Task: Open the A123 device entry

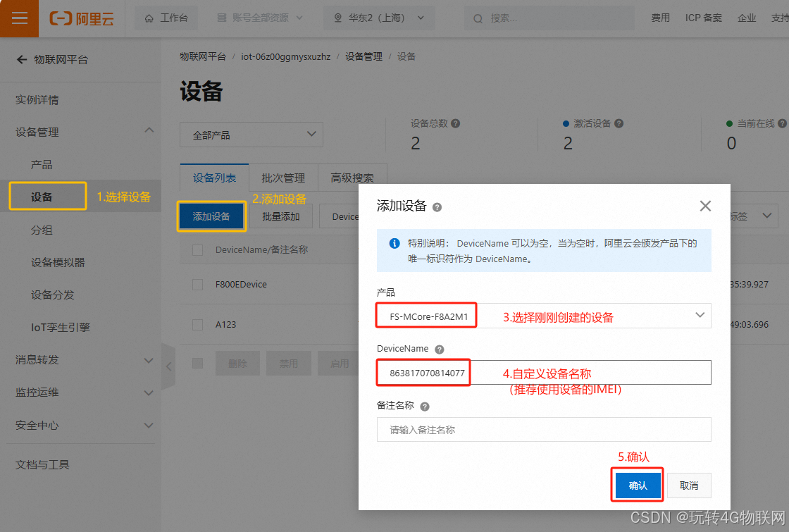Action: tap(225, 325)
